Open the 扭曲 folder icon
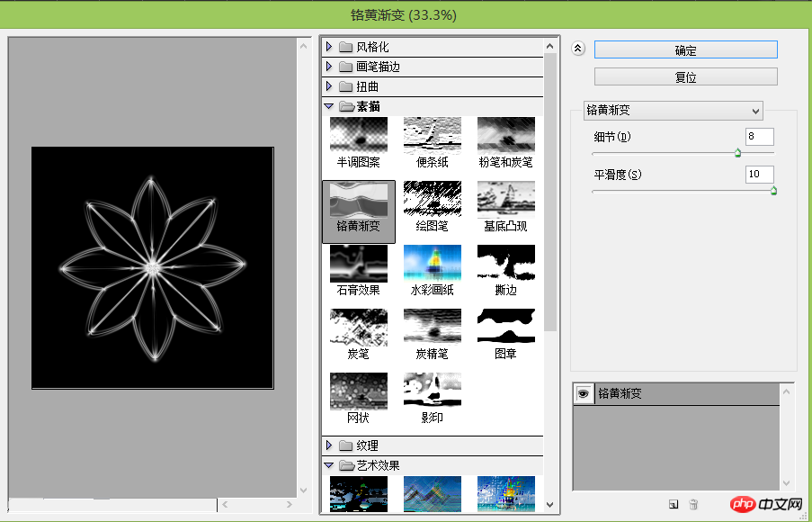 pyautogui.click(x=346, y=86)
